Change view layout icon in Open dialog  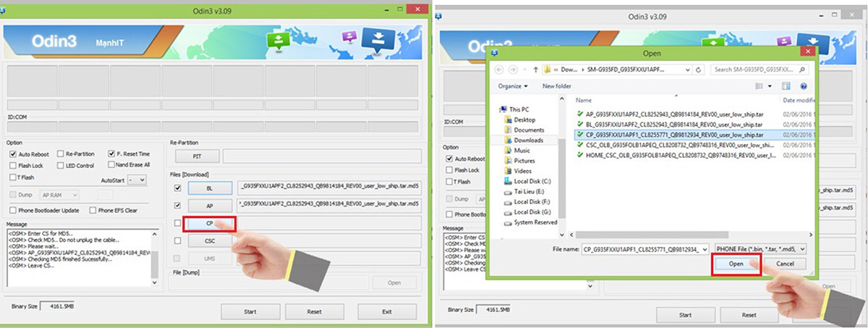(x=759, y=85)
